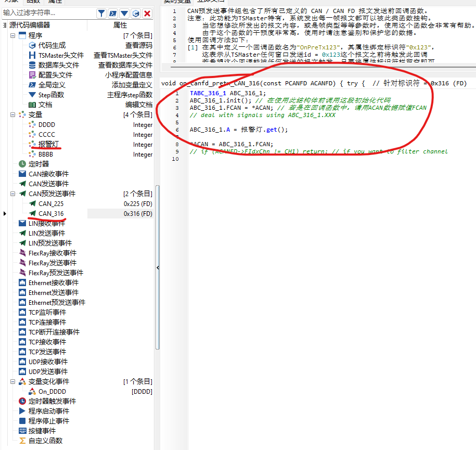Select variable DDDD
This screenshot has width=476, height=450.
click(x=47, y=125)
